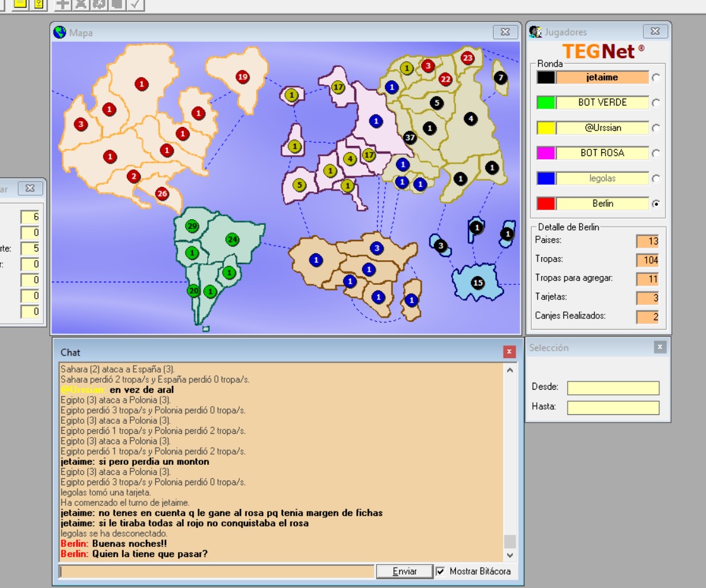Click the Desde input field
This screenshot has width=706, height=588.
point(613,388)
